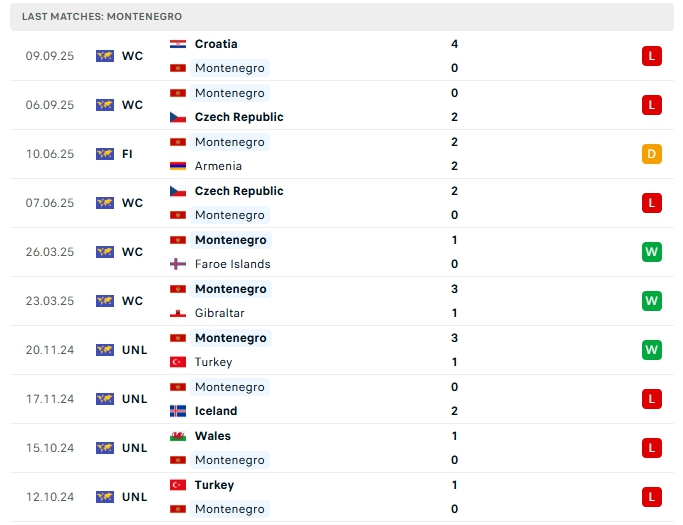
Task: Open the 20.11.24 UNL match against Turkey
Action: (340, 350)
